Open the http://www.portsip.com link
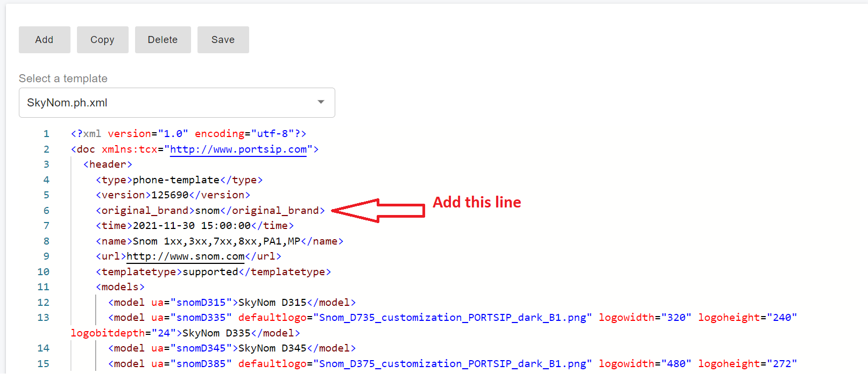This screenshot has width=868, height=387. coord(238,149)
